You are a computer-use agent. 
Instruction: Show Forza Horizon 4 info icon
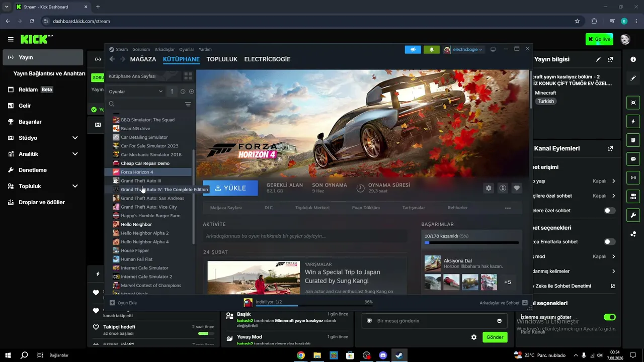[x=503, y=188]
